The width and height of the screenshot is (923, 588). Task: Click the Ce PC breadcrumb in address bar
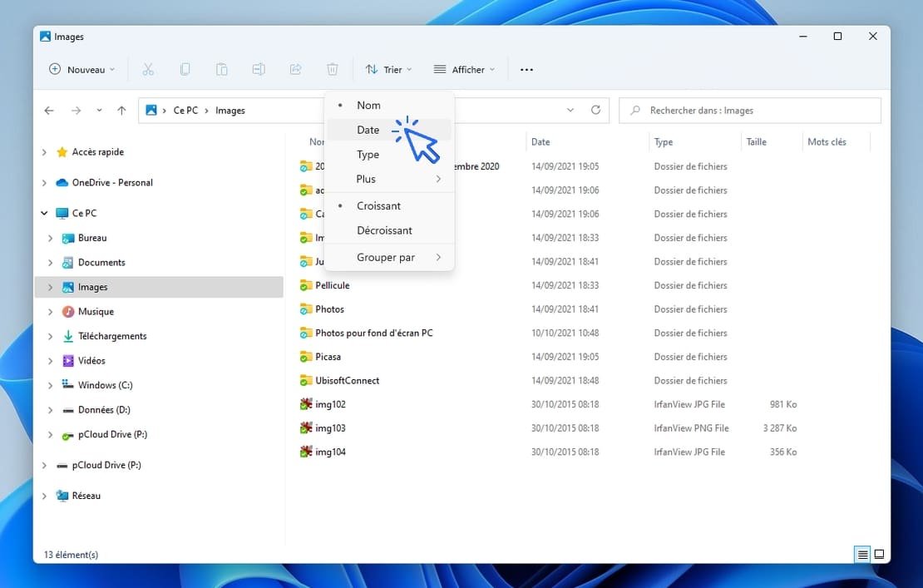185,110
